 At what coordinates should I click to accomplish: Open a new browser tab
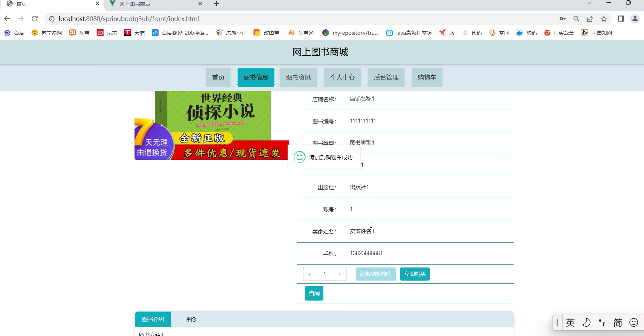tap(216, 4)
